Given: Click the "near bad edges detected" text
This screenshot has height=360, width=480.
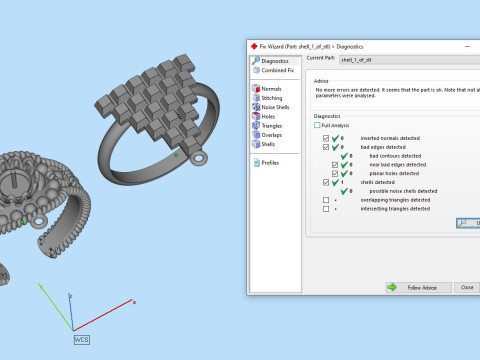Looking at the screenshot, I should point(398,165).
